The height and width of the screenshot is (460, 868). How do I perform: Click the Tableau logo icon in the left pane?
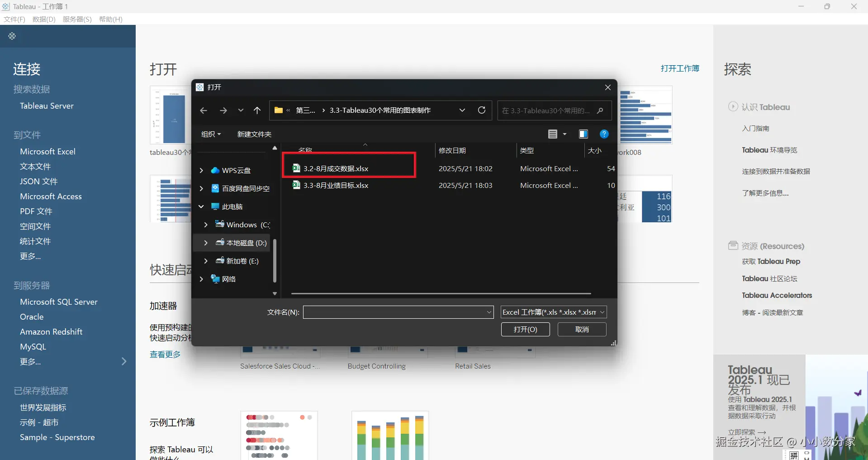[12, 36]
